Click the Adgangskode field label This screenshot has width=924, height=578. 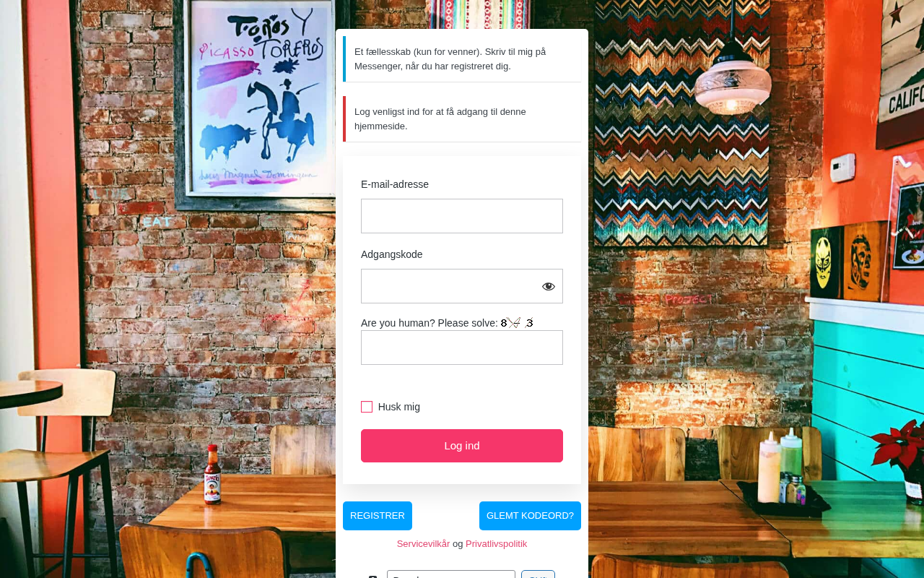[392, 254]
